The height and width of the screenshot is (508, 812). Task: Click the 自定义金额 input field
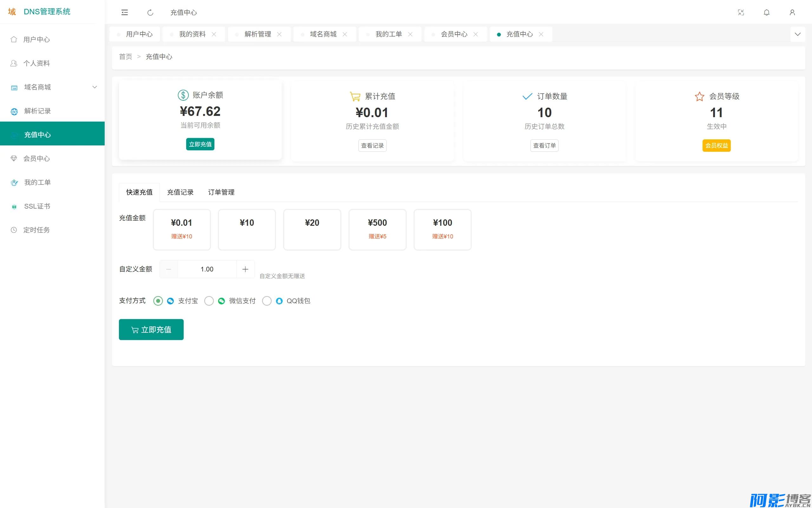(207, 269)
